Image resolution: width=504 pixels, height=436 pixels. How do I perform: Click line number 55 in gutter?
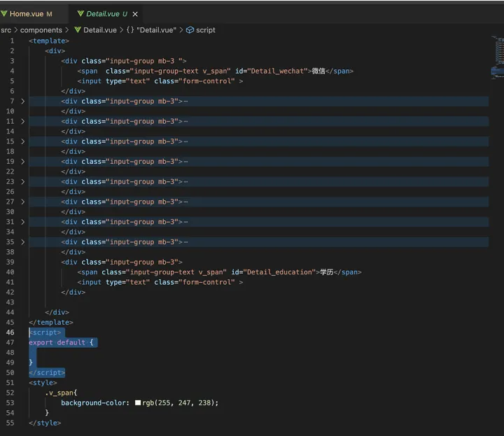tap(10, 423)
